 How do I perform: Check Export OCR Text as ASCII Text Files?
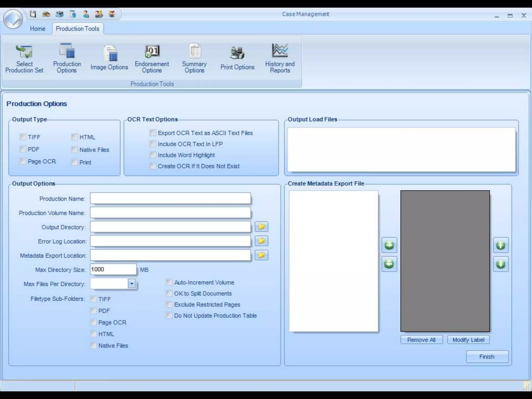coord(153,133)
